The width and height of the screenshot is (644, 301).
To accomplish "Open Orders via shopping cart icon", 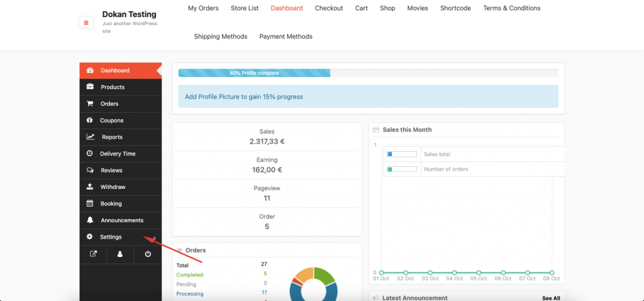I will [90, 104].
